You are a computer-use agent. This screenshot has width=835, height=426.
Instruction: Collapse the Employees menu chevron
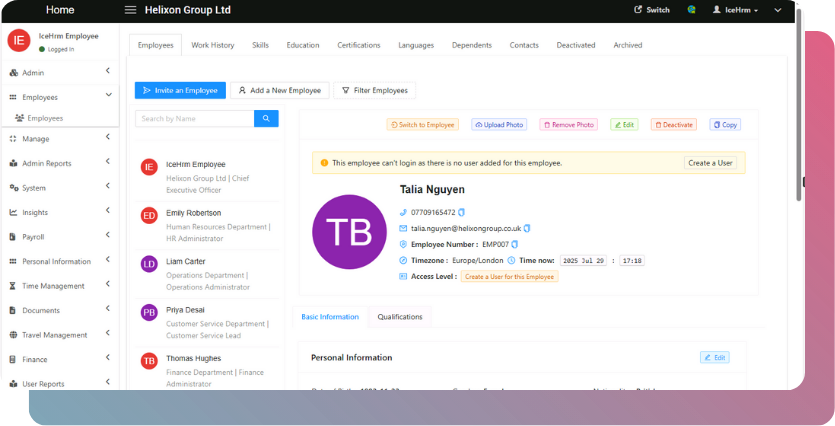[x=109, y=95]
